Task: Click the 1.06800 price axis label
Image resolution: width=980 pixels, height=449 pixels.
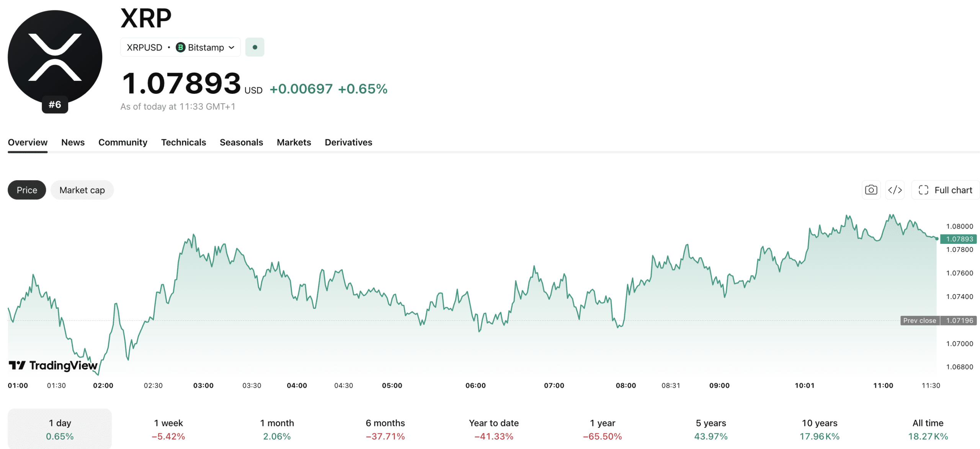Action: point(959,367)
